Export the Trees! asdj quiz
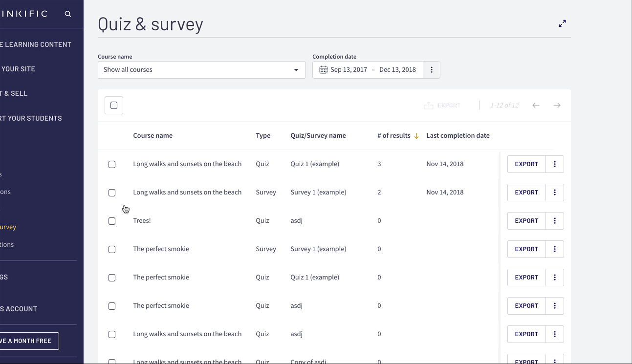Image resolution: width=632 pixels, height=364 pixels. 526,221
